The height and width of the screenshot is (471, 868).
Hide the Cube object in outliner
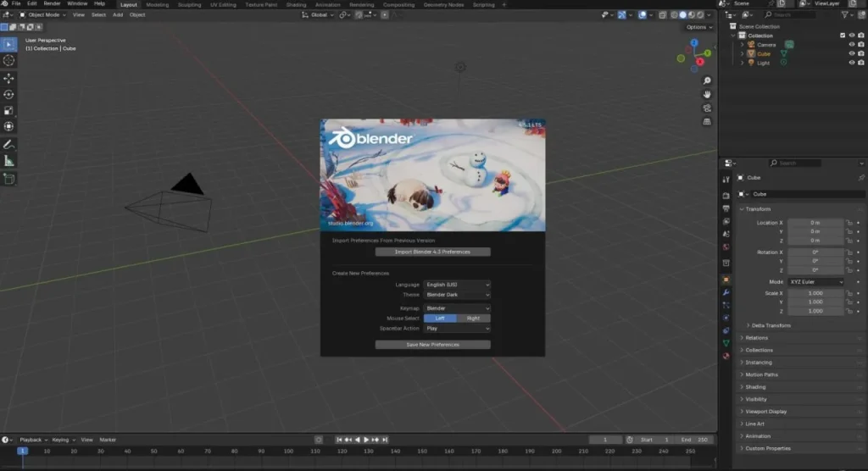(x=852, y=53)
